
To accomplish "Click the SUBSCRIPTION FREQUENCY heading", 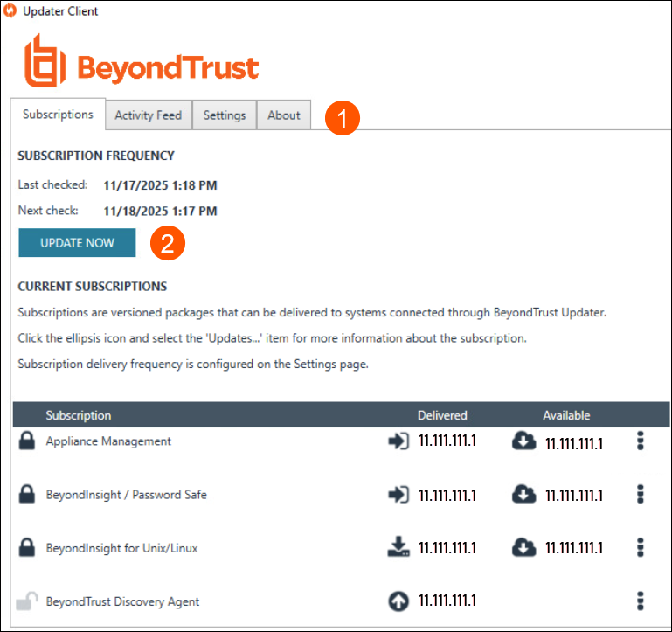I will tap(96, 156).
